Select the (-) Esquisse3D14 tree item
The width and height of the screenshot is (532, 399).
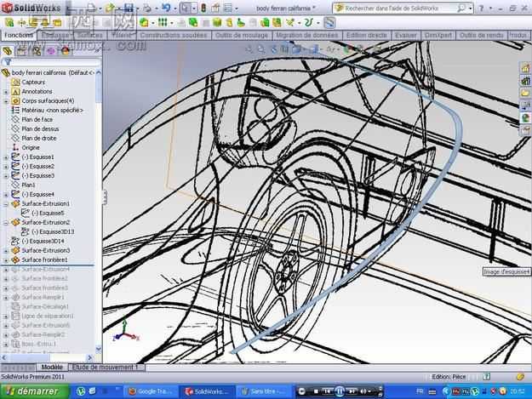point(43,241)
